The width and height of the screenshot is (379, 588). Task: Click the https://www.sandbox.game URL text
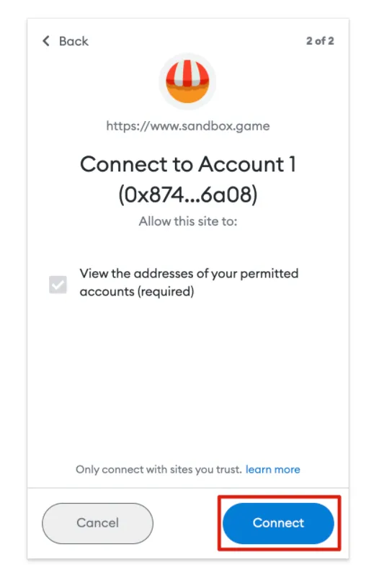(x=188, y=126)
